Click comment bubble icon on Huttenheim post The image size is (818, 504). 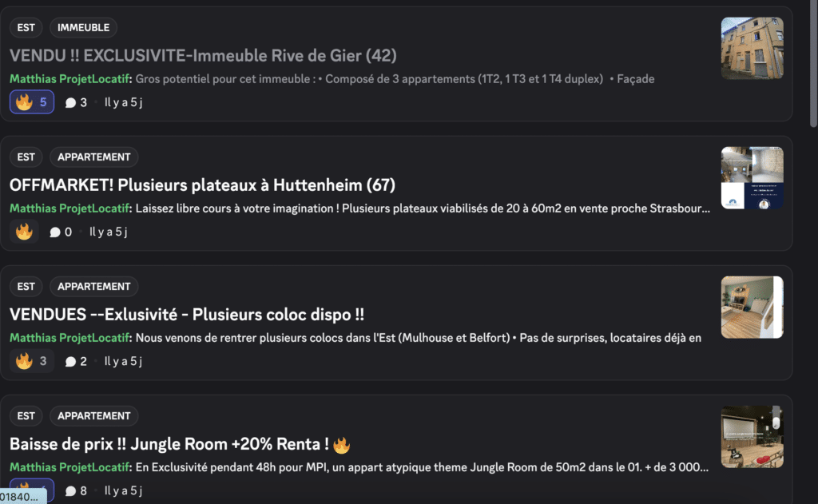[x=55, y=232]
